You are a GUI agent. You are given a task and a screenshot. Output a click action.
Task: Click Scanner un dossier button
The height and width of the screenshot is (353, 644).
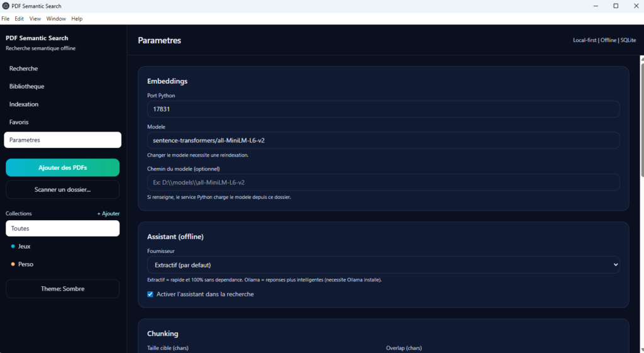62,189
